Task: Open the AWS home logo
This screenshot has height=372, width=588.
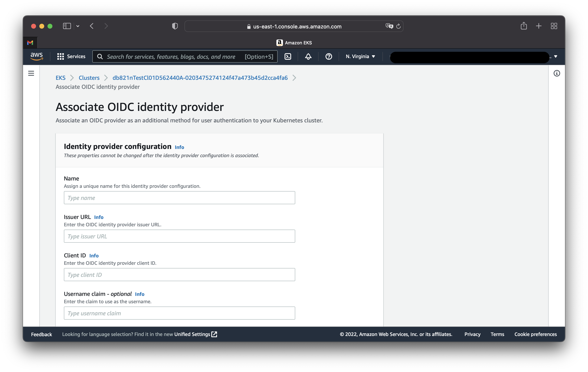Action: tap(37, 56)
